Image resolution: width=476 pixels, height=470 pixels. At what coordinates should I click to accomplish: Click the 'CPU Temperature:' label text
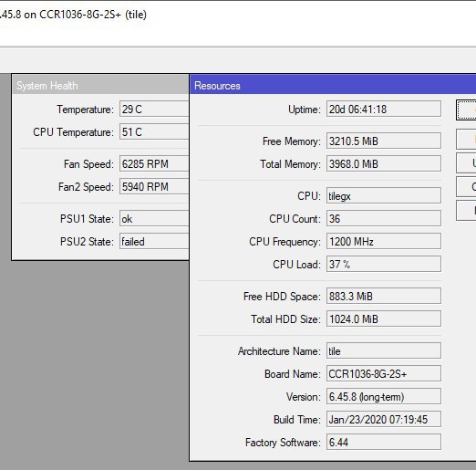[x=73, y=132]
